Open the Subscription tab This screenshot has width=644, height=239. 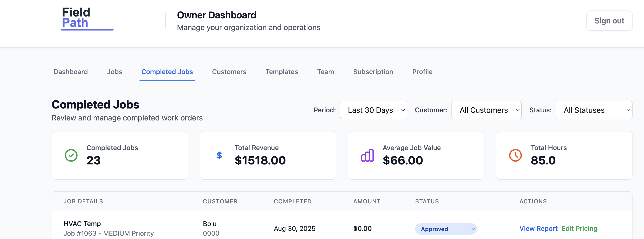pos(373,72)
